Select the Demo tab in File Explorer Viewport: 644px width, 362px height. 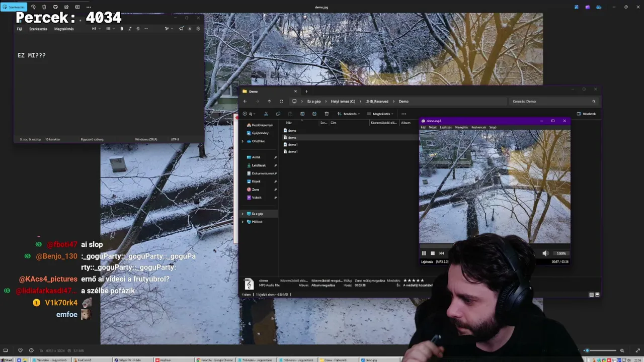click(270, 92)
